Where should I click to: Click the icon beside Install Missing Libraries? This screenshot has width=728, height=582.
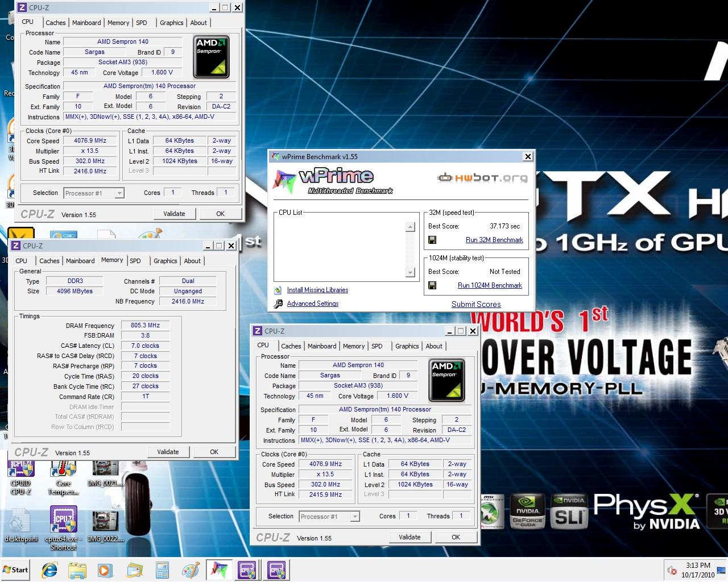pos(278,290)
